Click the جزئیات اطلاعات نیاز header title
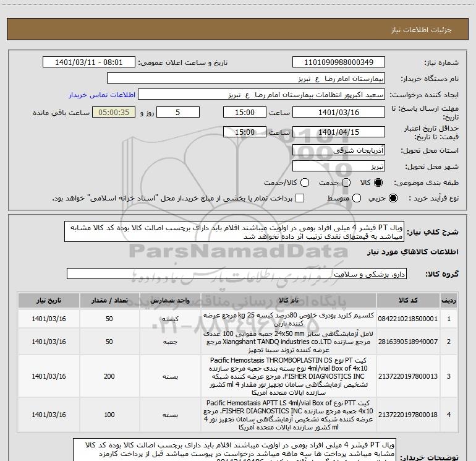Image resolution: width=476 pixels, height=461 pixels. coord(422,30)
